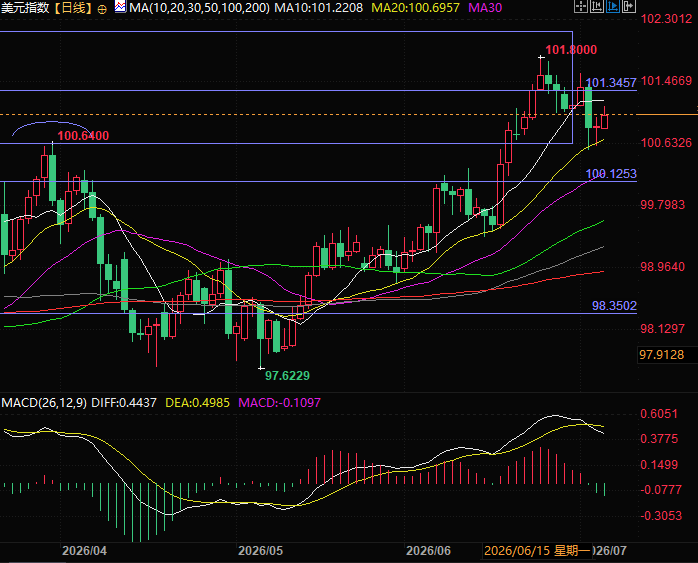Click the 2026/06/15 星期一 date label

[x=537, y=551]
